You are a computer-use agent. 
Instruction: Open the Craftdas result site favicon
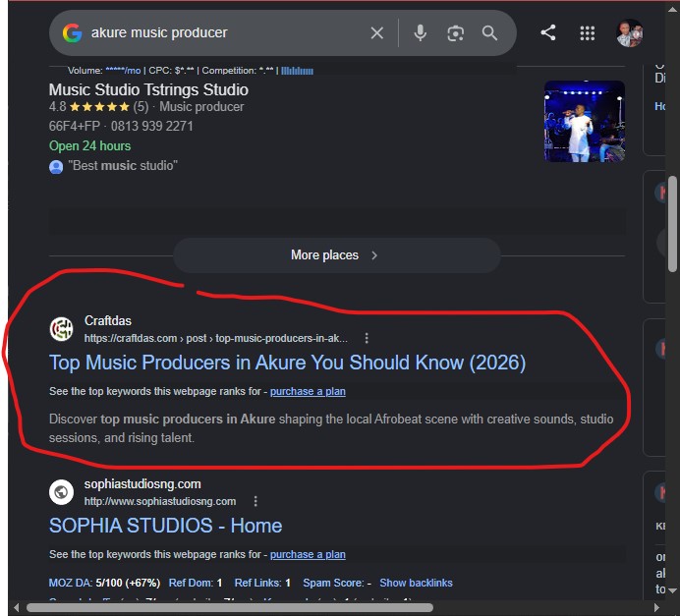click(x=61, y=329)
